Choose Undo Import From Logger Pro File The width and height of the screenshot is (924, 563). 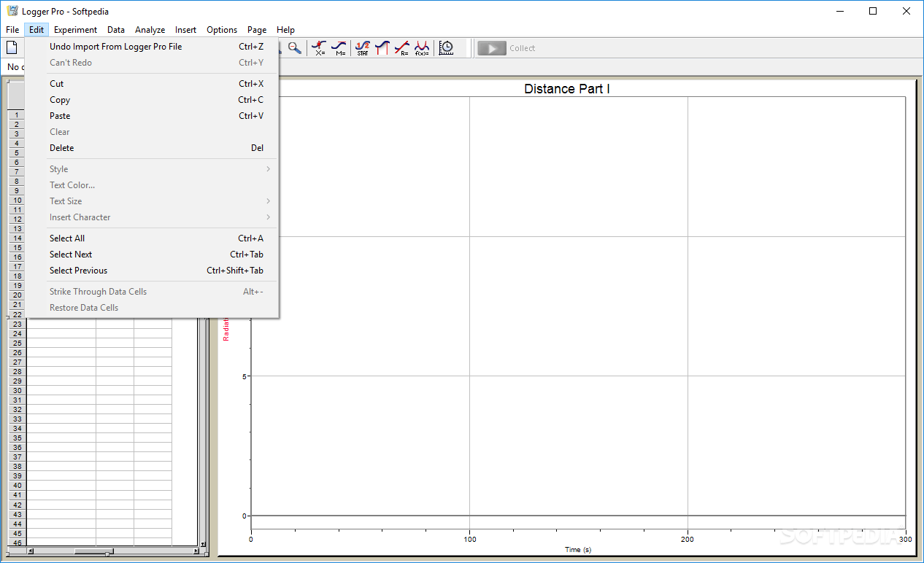tap(152, 47)
